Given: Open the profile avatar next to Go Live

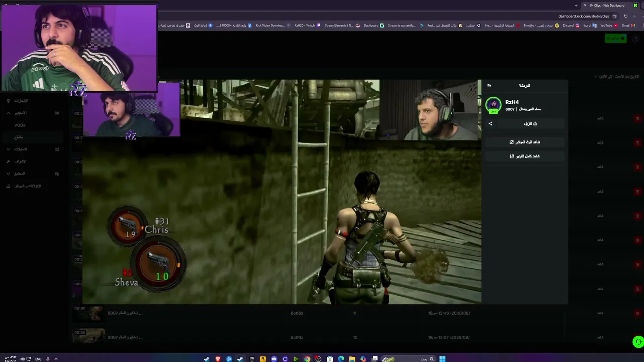Looking at the screenshot, I should (x=635, y=39).
